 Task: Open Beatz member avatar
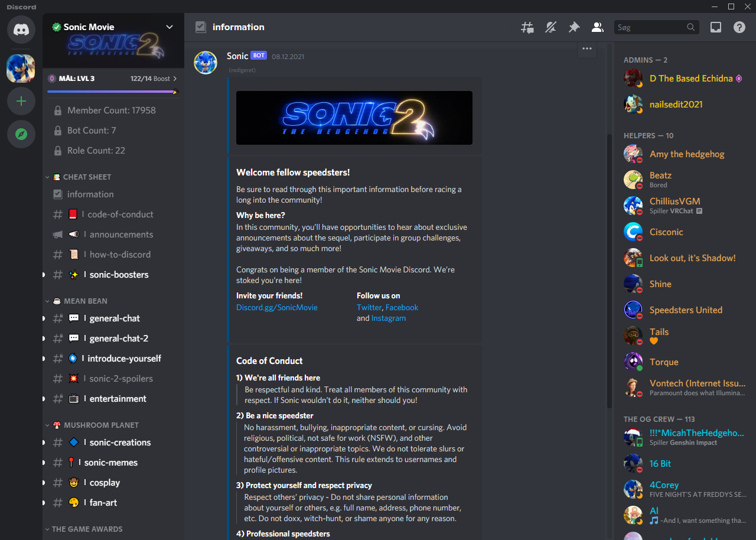pyautogui.click(x=633, y=180)
